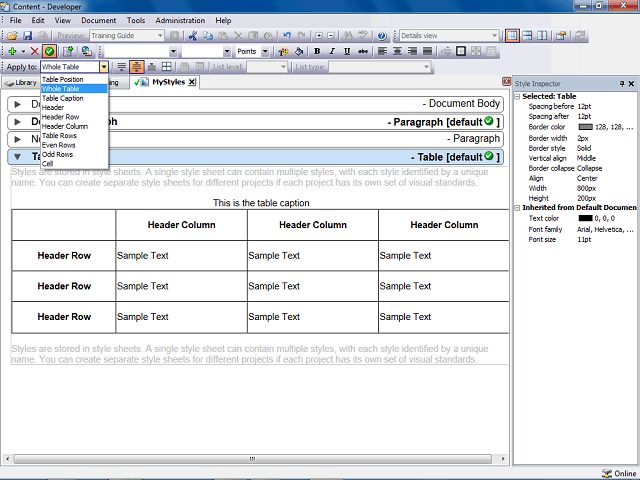640x480 pixels.
Task: Click the table border collapse grid icon
Action: (x=167, y=67)
